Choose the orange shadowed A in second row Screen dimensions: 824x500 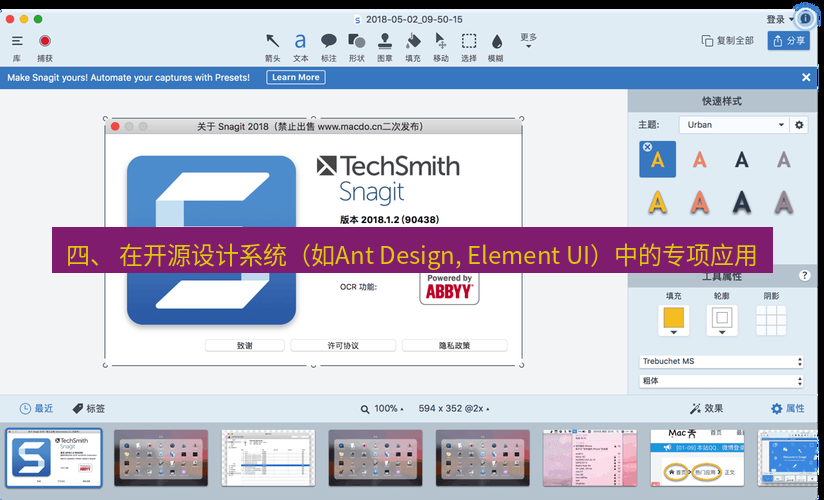(x=699, y=201)
